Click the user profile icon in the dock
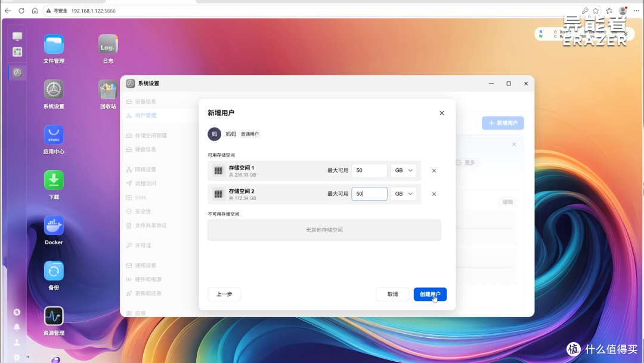The width and height of the screenshot is (644, 363). 17,342
